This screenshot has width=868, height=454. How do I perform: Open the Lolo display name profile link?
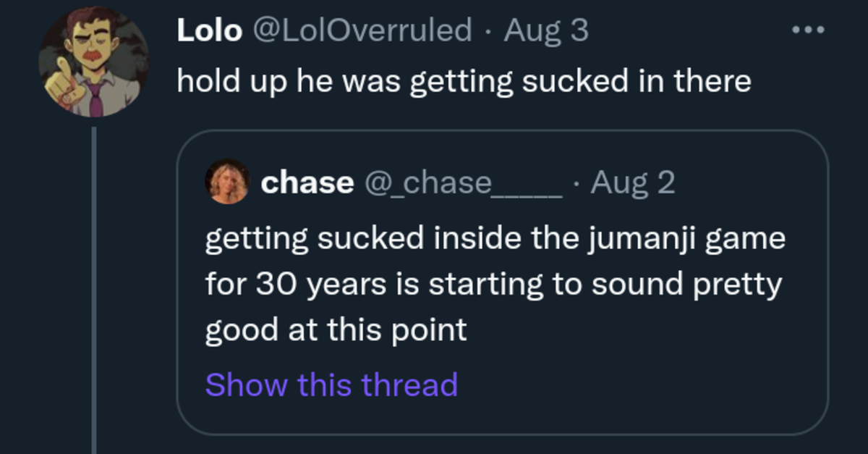209,30
